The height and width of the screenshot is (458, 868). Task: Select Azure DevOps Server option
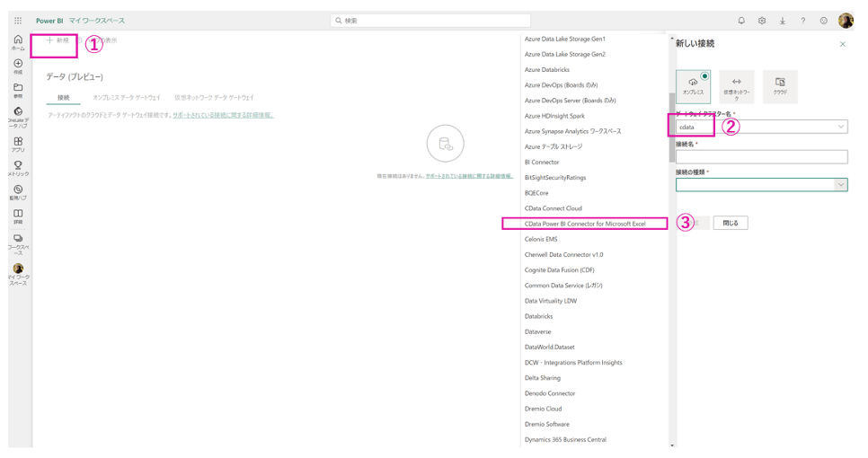coord(571,101)
